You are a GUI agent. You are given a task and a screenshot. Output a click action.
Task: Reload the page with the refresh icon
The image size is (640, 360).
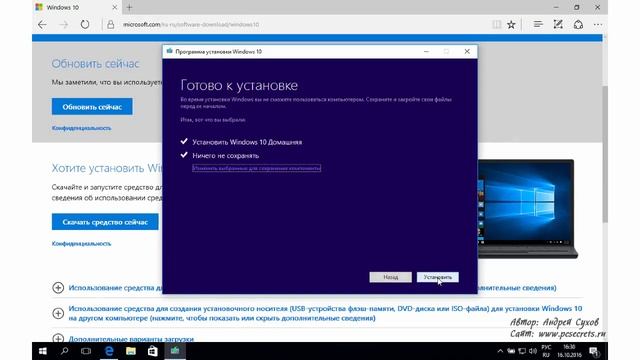click(84, 24)
